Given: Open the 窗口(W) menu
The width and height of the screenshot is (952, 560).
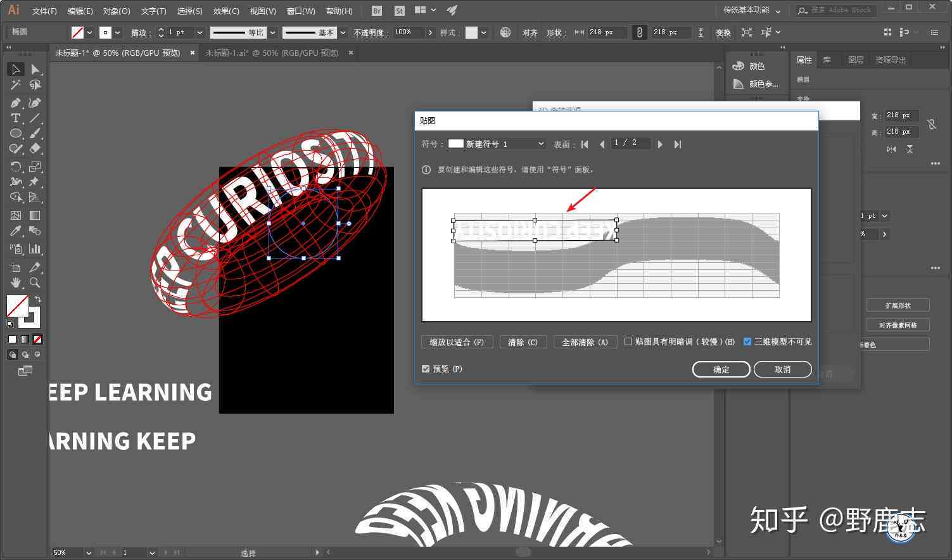Looking at the screenshot, I should pos(301,11).
